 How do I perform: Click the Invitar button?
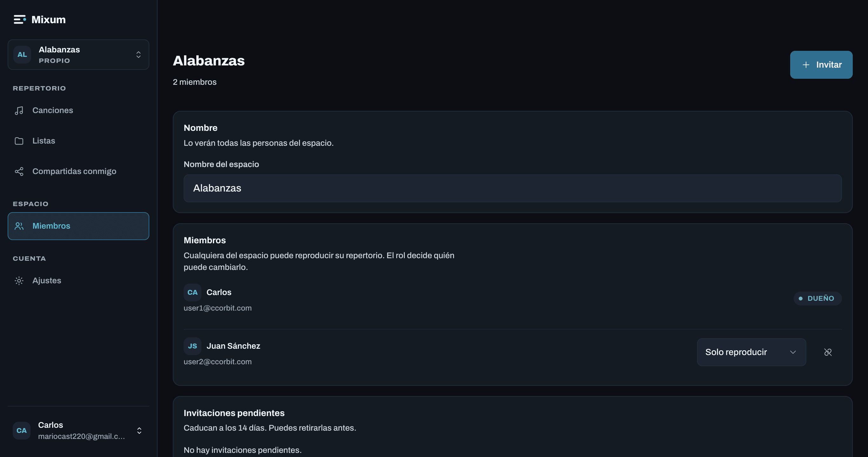point(821,65)
